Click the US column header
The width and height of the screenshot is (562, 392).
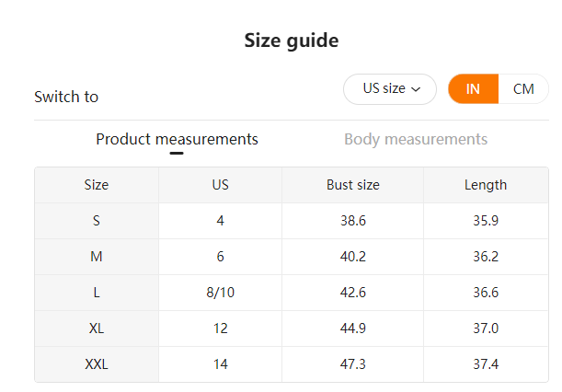[221, 185]
